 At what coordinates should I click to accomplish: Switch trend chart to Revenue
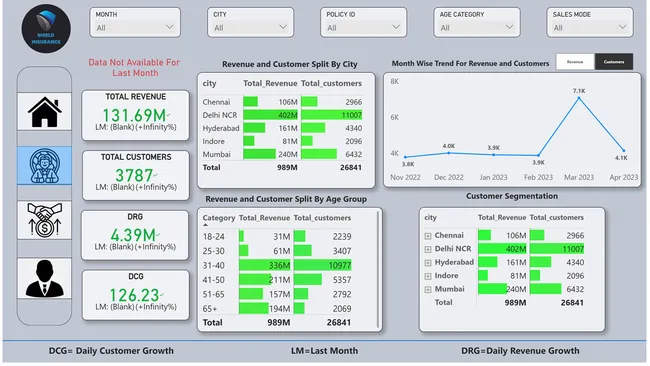pos(575,62)
